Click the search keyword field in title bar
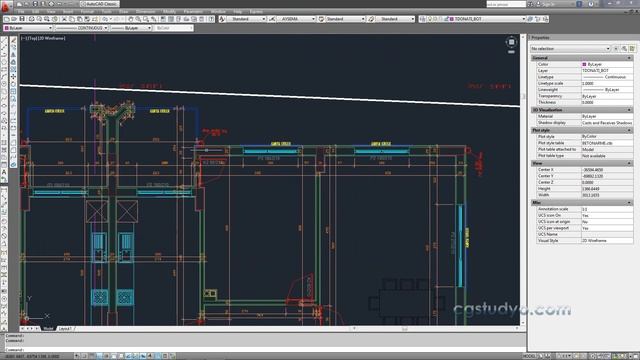This screenshot has height=360, width=640. [506, 4]
